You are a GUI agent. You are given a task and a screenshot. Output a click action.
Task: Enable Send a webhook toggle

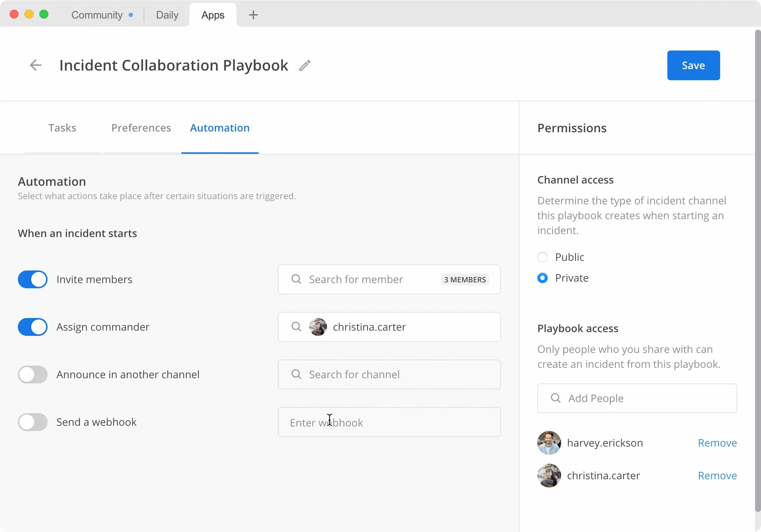(33, 422)
